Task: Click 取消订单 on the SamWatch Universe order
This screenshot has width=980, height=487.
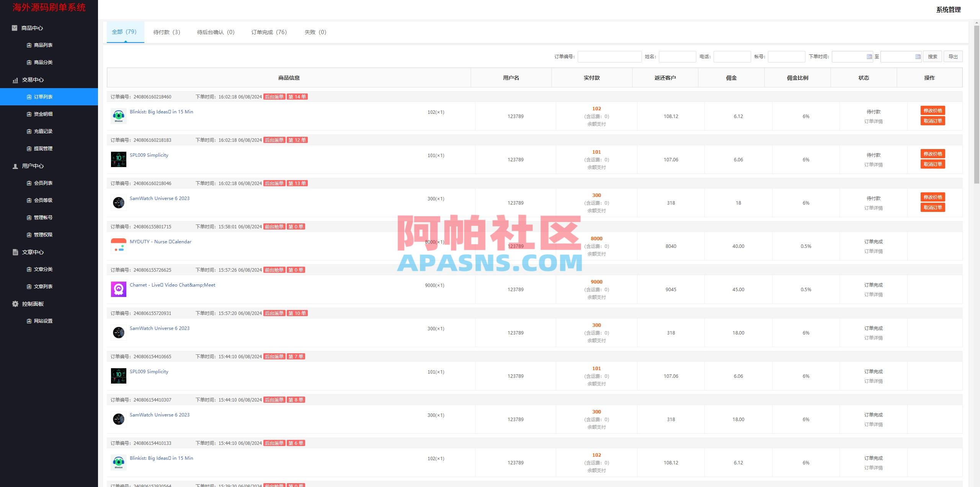Action: [933, 207]
